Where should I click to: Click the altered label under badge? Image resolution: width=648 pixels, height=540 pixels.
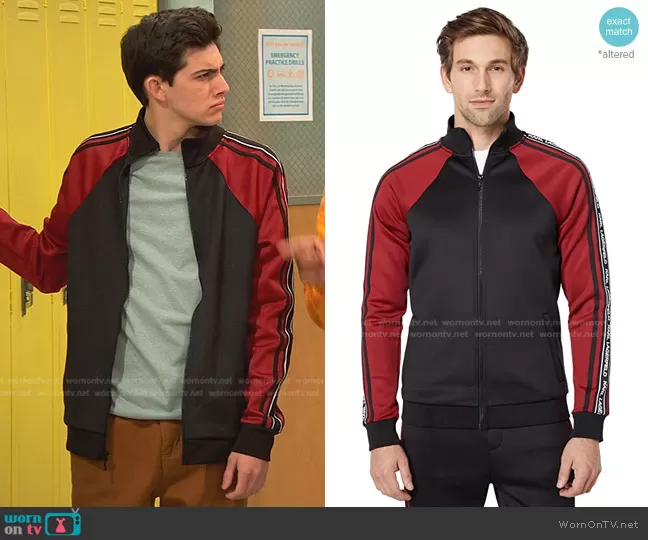[x=617, y=54]
